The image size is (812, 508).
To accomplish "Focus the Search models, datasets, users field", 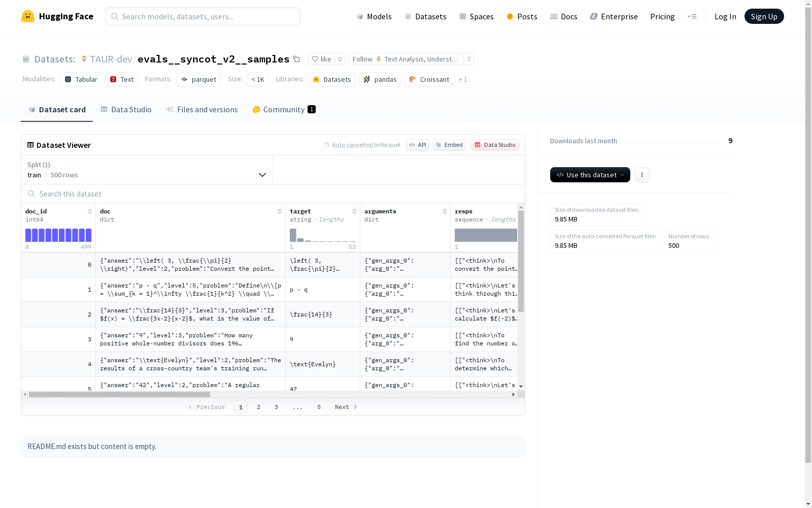I will (x=203, y=16).
